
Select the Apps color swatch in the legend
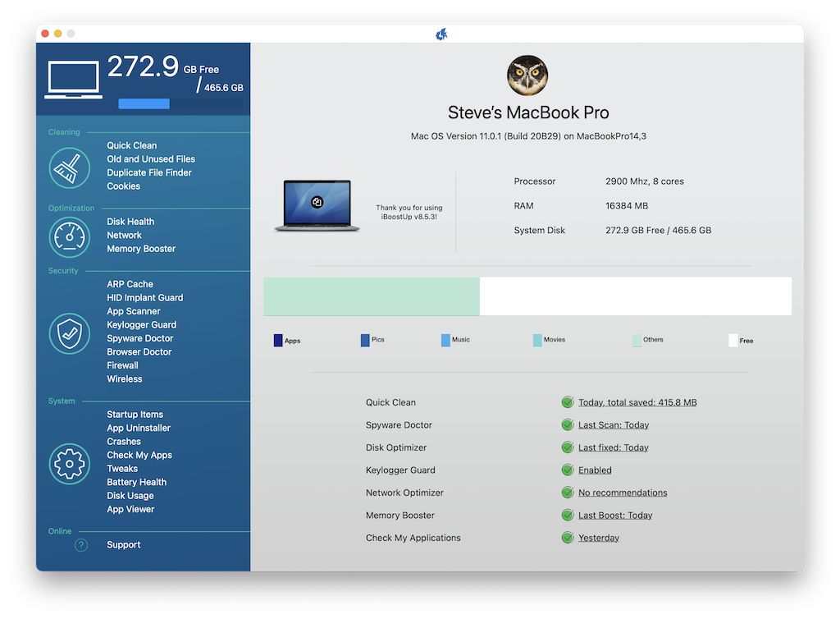(x=276, y=339)
